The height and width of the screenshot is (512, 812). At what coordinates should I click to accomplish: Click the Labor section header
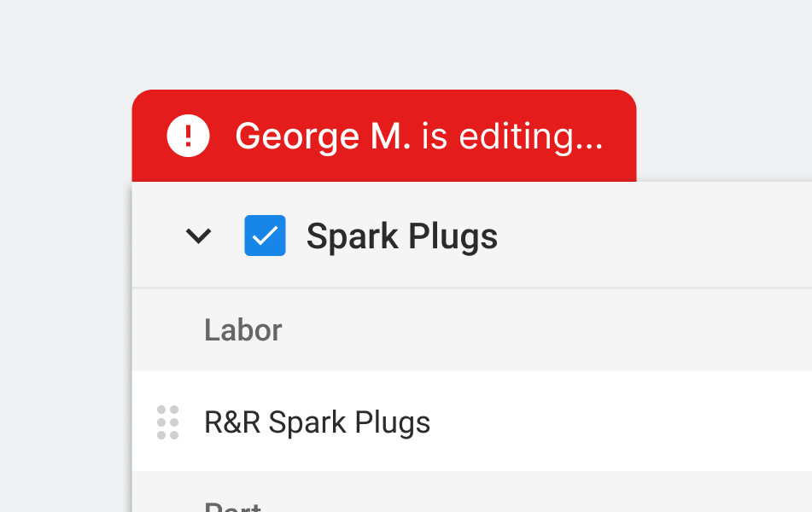point(242,330)
